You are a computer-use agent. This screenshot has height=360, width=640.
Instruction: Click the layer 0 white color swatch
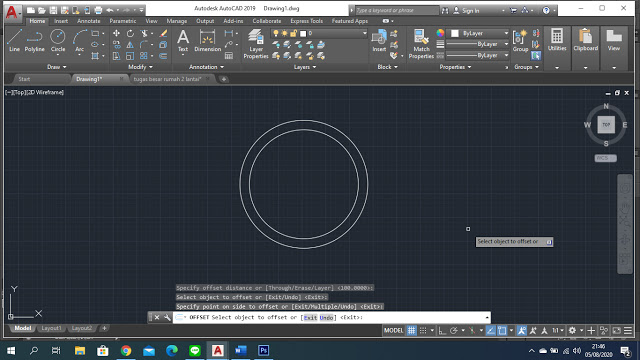pyautogui.click(x=303, y=33)
